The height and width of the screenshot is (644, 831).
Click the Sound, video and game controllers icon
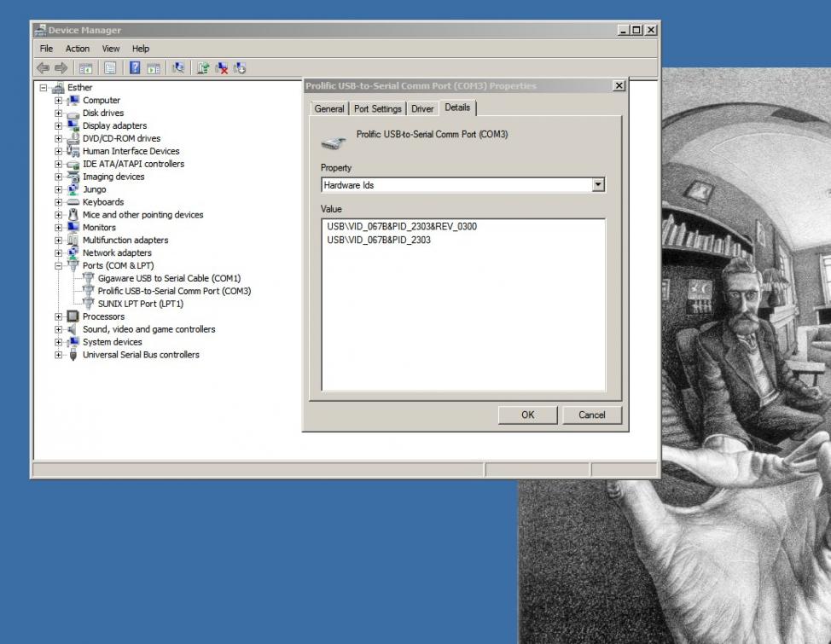pos(73,329)
